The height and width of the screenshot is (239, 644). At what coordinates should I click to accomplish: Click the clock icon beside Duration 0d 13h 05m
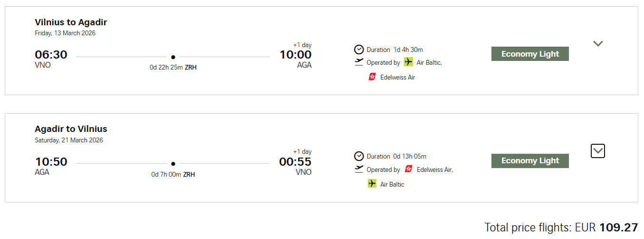coord(359,156)
